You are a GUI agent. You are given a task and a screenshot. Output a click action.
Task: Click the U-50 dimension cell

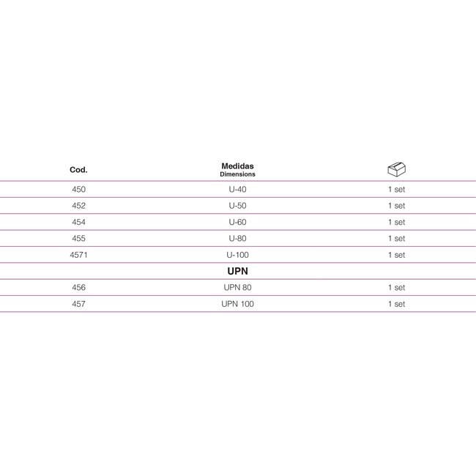coord(238,206)
